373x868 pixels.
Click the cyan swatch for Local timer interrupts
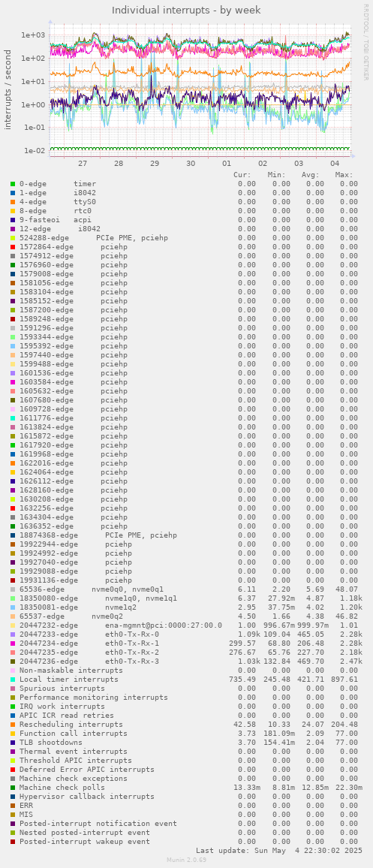click(13, 680)
